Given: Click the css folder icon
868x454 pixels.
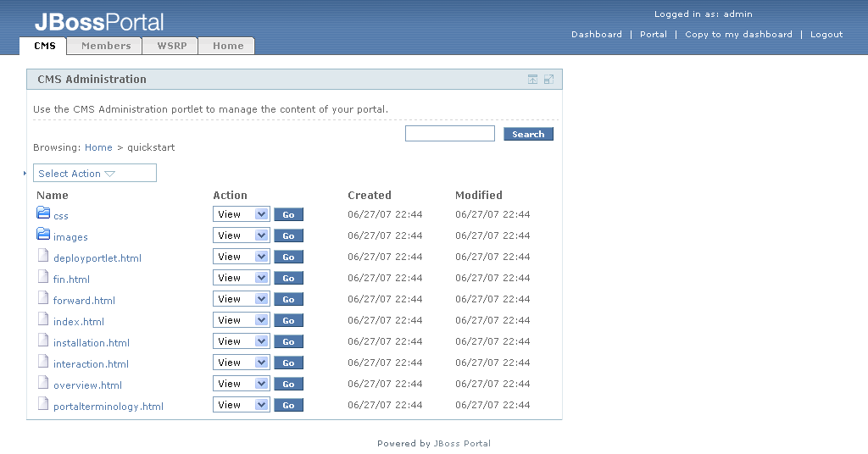Looking at the screenshot, I should coord(43,213).
